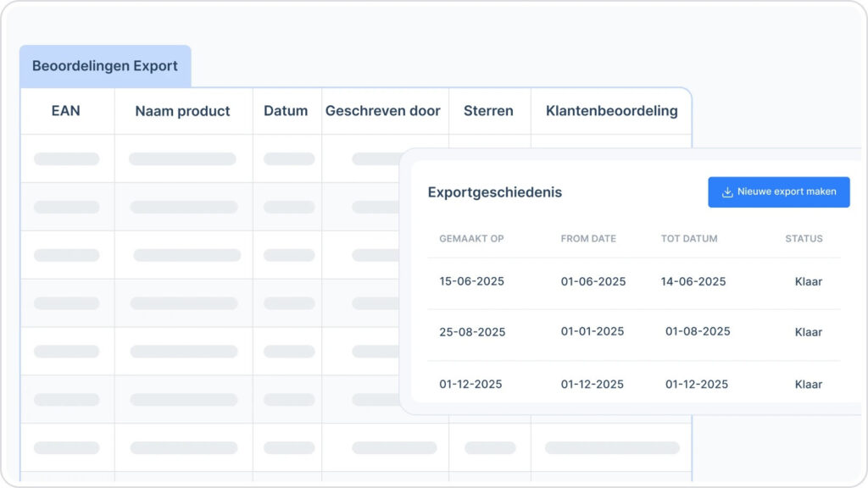The width and height of the screenshot is (868, 488).
Task: Select the Naam product column header
Action: click(x=182, y=111)
